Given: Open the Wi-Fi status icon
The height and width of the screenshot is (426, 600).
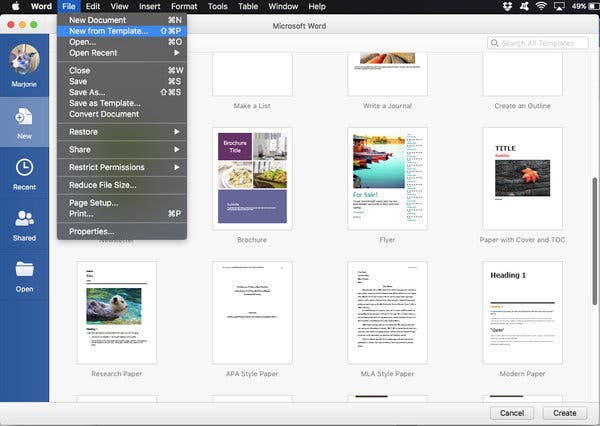Looking at the screenshot, I should coord(541,6).
